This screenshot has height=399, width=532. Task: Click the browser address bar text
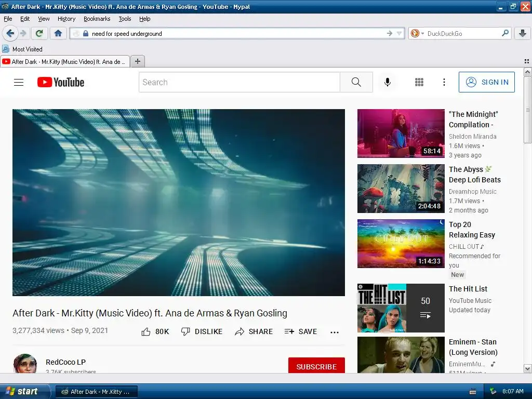click(x=127, y=34)
